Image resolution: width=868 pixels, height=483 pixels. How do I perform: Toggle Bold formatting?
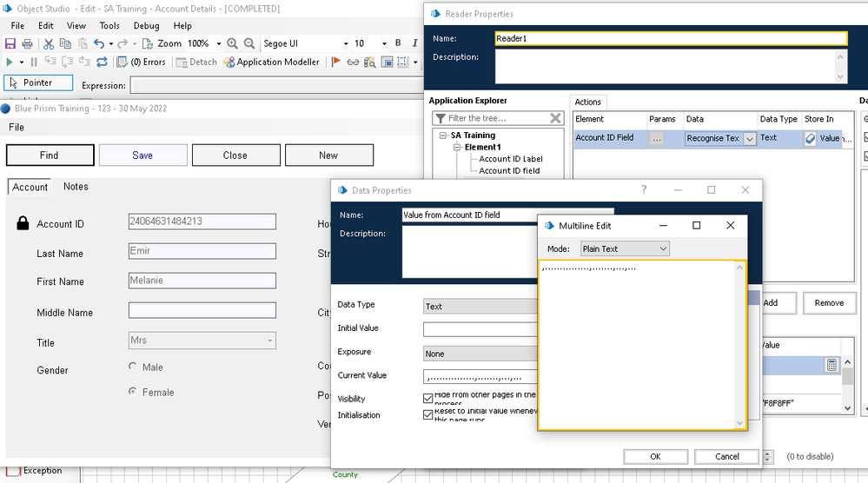point(397,43)
